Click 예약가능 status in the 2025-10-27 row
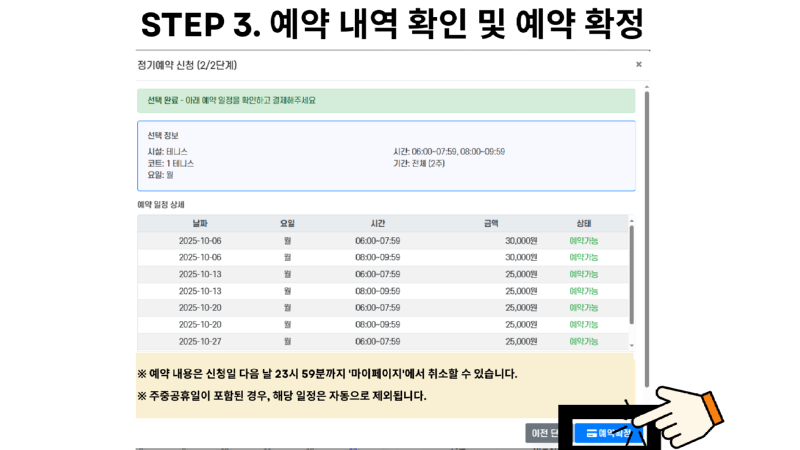 [584, 341]
